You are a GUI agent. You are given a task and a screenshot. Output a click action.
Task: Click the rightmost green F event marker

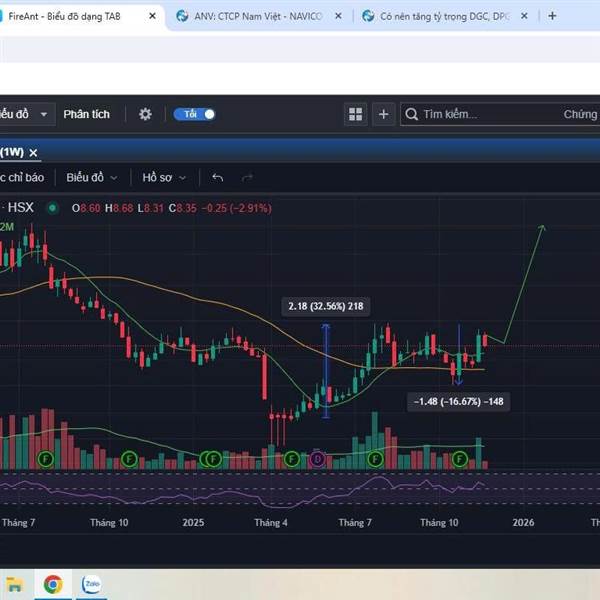point(460,459)
